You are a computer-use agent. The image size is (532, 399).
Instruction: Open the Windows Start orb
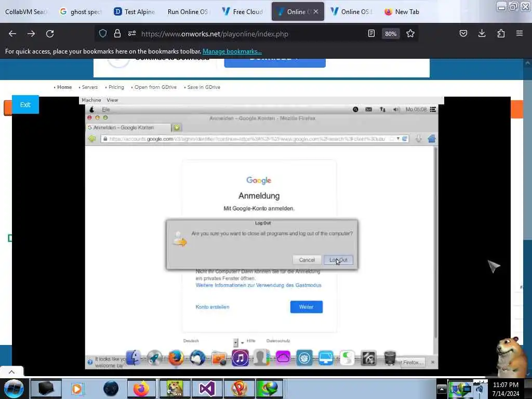click(14, 389)
